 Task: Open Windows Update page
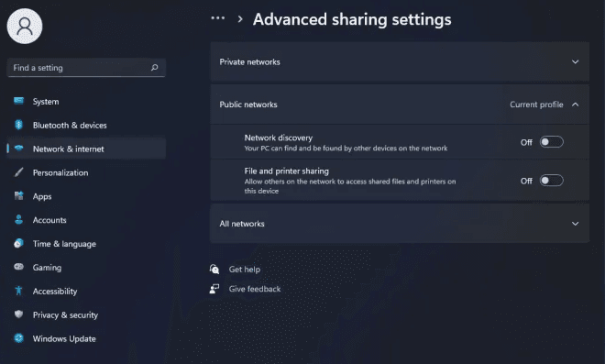pos(86,338)
